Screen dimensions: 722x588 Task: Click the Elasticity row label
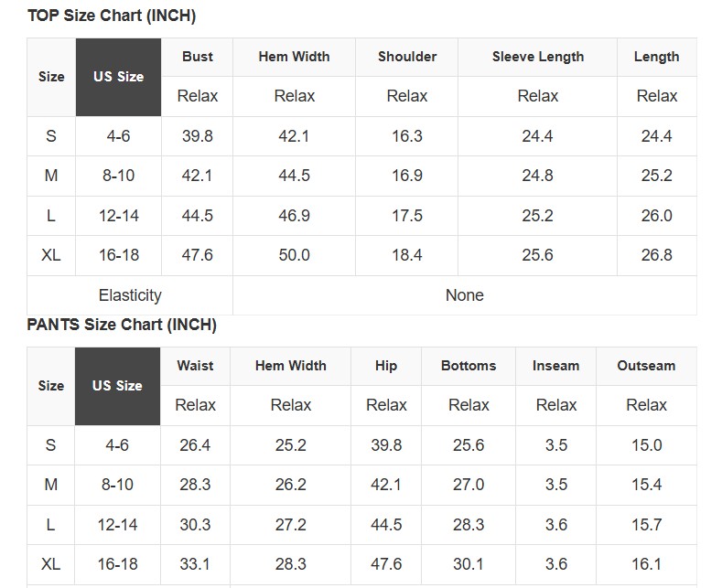[x=130, y=295]
